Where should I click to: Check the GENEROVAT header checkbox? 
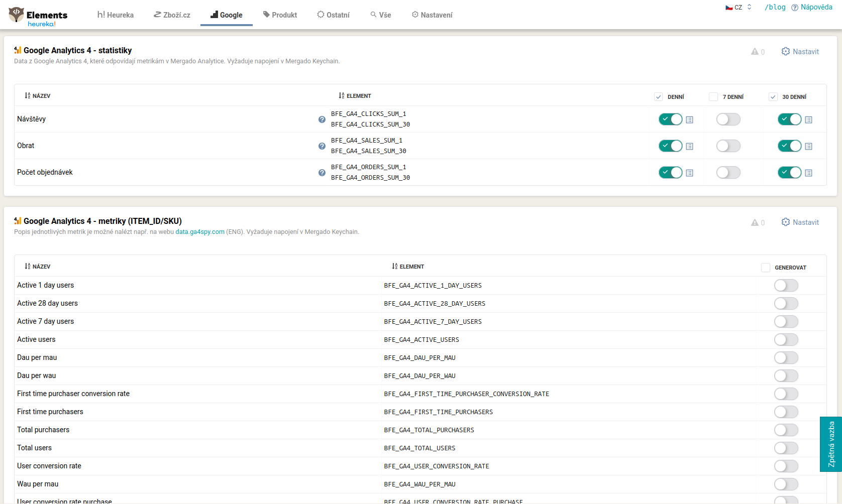coord(766,268)
